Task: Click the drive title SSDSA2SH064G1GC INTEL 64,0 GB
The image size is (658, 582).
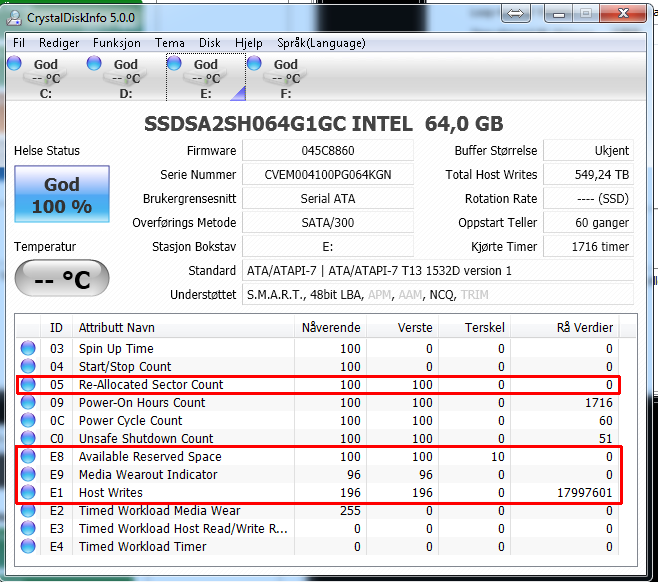Action: tap(324, 124)
